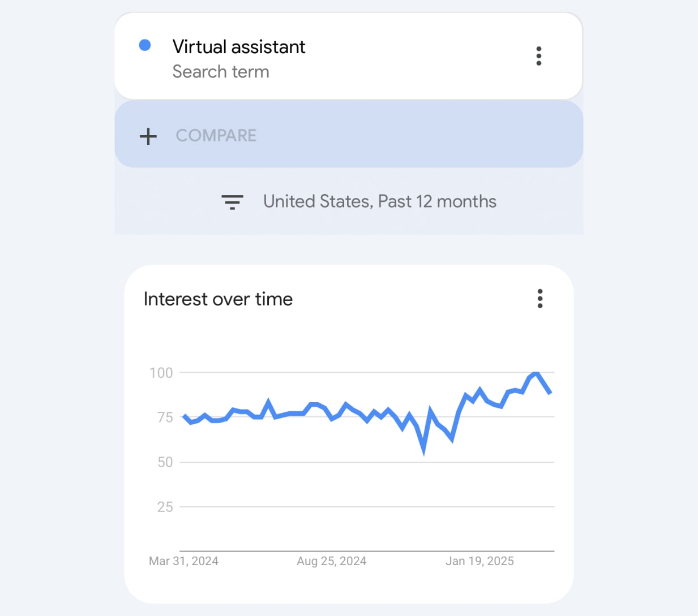
Task: Select the Virtual assistant search term label
Action: coord(239,47)
